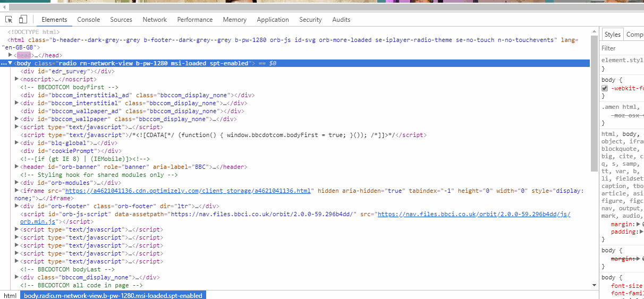Select the html breadcrumb item
Screen dimensions: 644x299
coord(10,295)
